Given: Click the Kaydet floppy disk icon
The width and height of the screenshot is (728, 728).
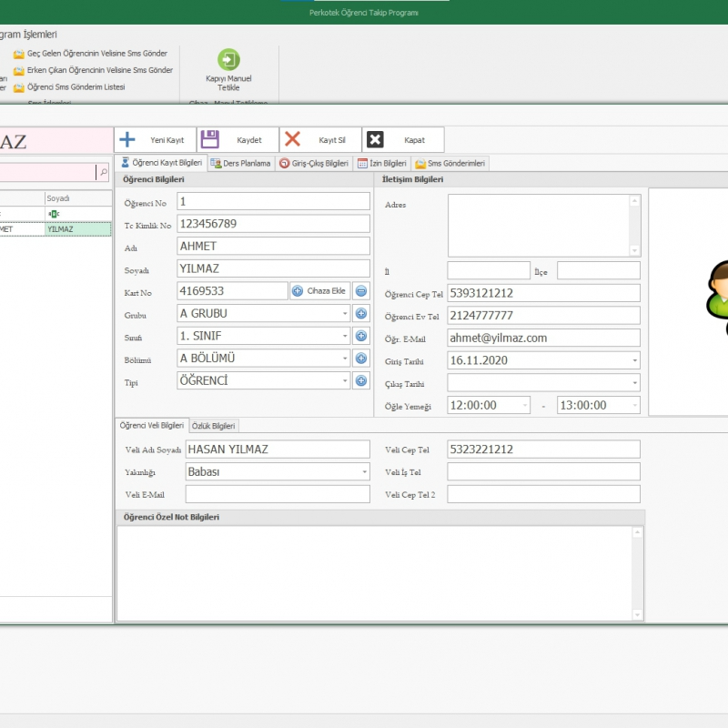Looking at the screenshot, I should [210, 139].
